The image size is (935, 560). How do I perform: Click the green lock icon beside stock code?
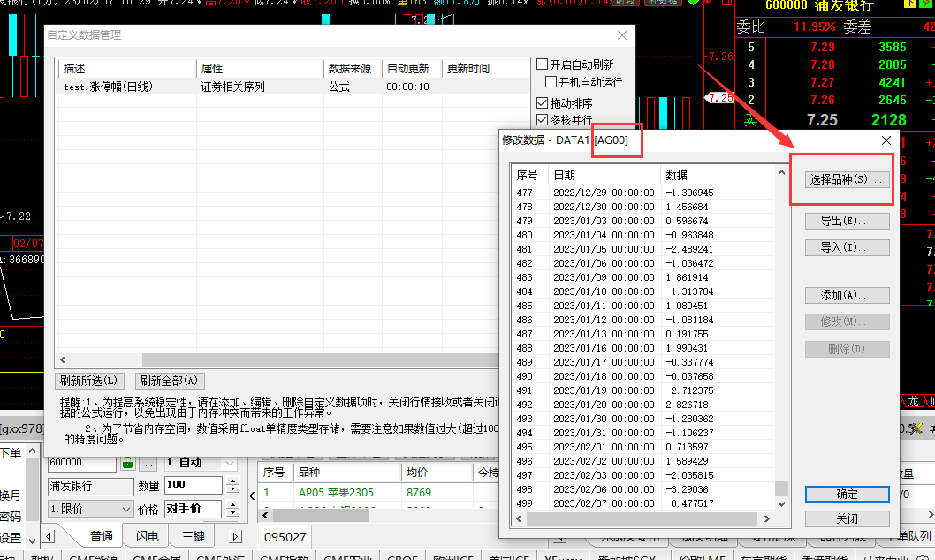pos(127,462)
